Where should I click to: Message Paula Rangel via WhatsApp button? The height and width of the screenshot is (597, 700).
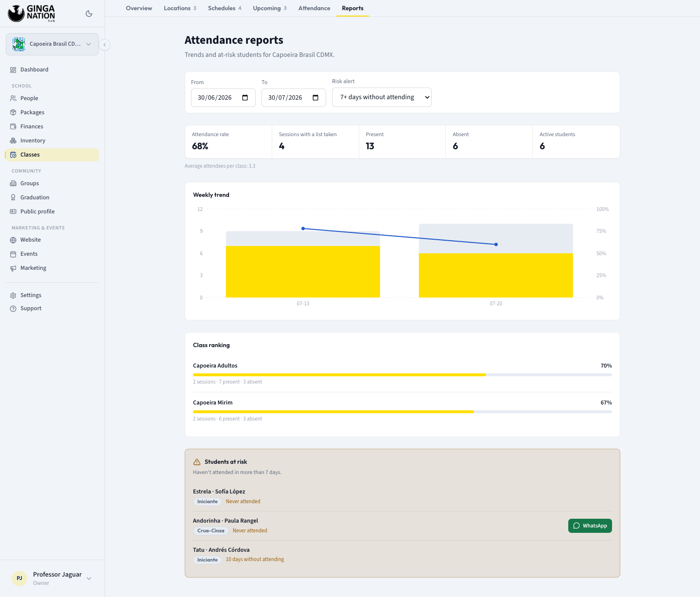(x=590, y=526)
